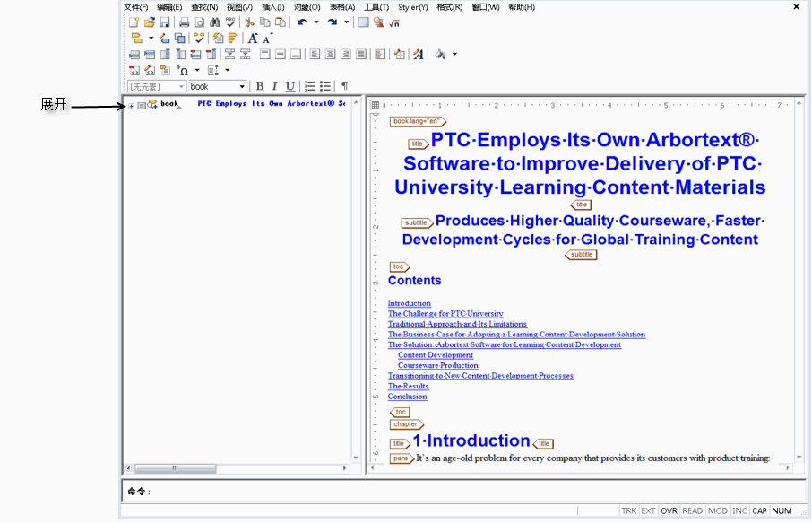Click the Omega special character icon

point(183,70)
